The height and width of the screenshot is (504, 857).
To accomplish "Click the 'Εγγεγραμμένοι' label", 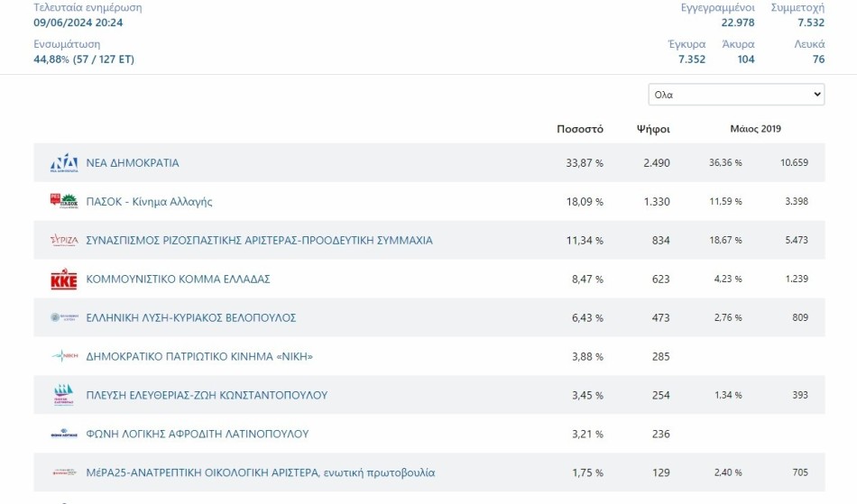I will (x=718, y=7).
